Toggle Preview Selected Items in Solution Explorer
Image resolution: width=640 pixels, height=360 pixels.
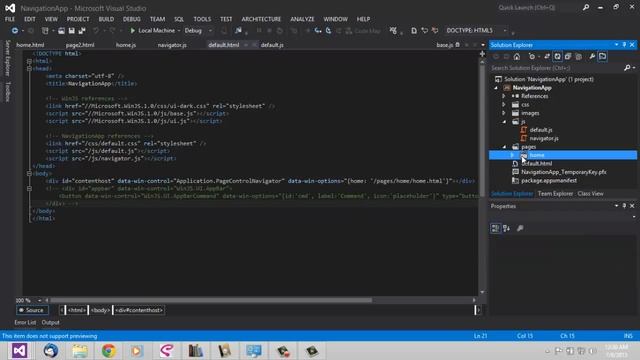(602, 57)
